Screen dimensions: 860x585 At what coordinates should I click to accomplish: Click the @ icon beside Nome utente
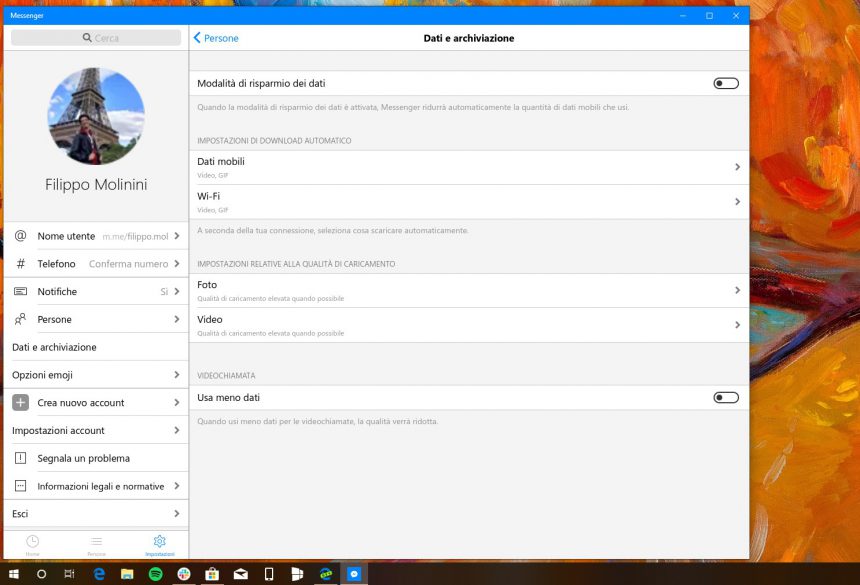[x=20, y=236]
